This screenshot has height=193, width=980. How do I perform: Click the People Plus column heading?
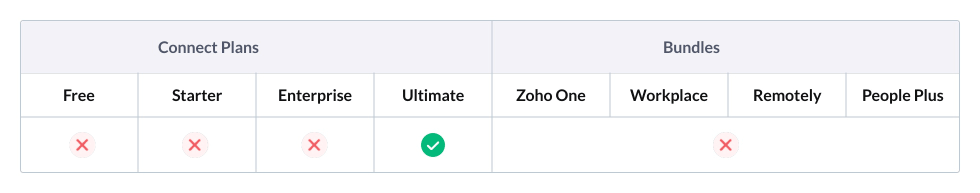point(903,95)
